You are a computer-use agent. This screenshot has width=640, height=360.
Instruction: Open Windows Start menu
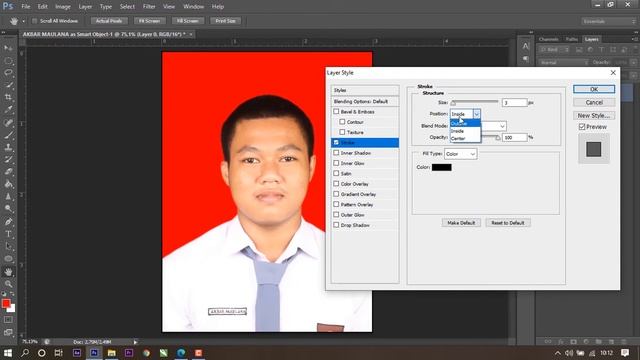8,353
